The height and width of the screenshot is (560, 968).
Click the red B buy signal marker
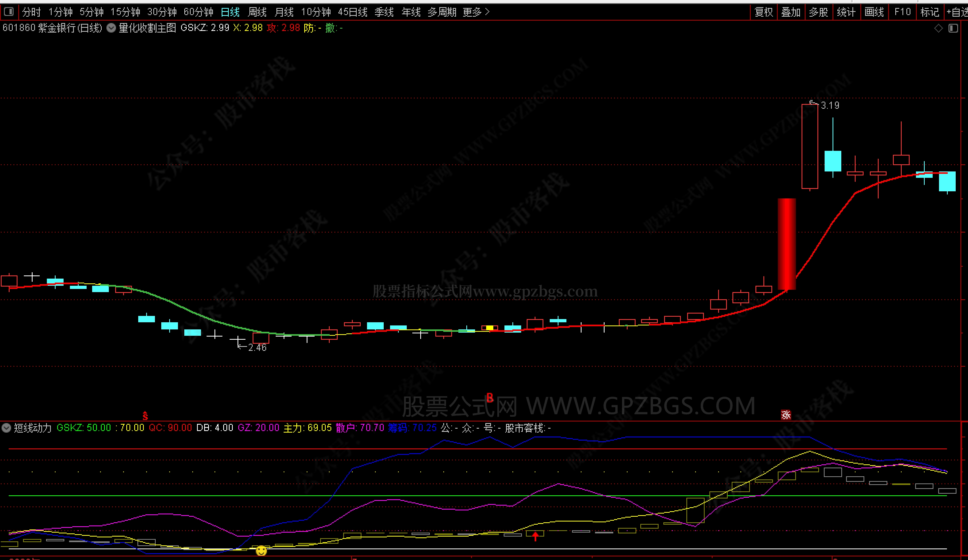click(x=490, y=398)
